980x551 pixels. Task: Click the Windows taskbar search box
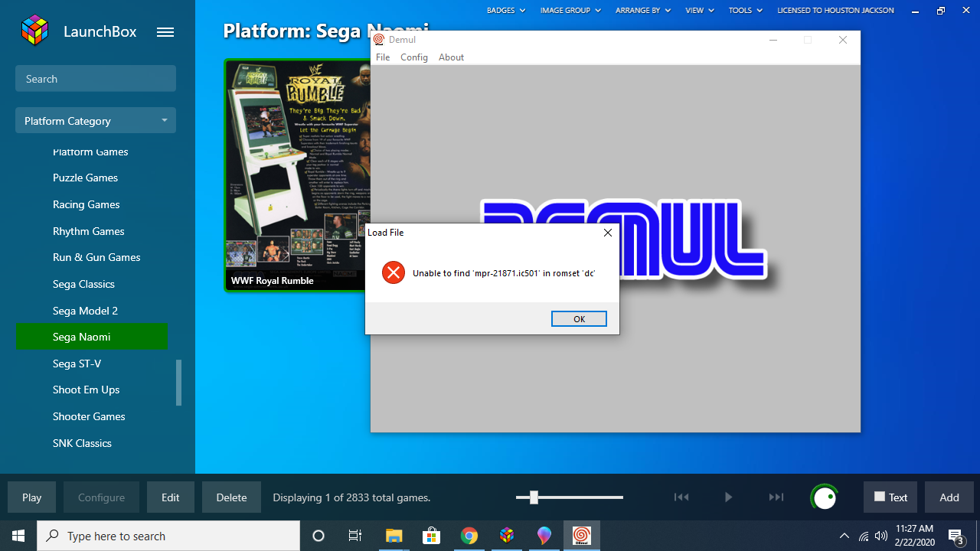[x=168, y=536]
